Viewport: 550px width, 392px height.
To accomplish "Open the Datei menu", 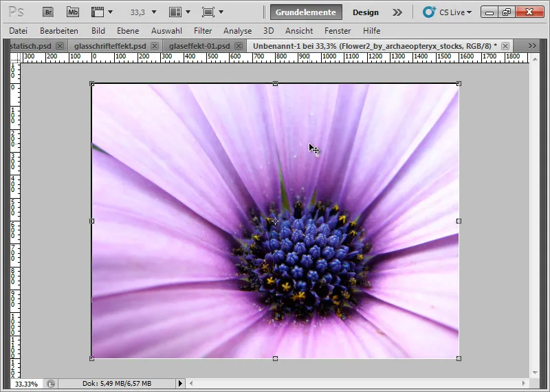I will (19, 31).
